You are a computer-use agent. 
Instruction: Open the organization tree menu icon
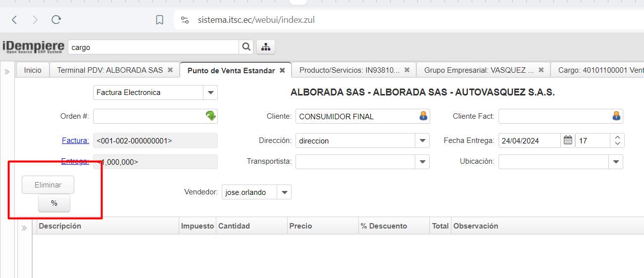[x=266, y=47]
